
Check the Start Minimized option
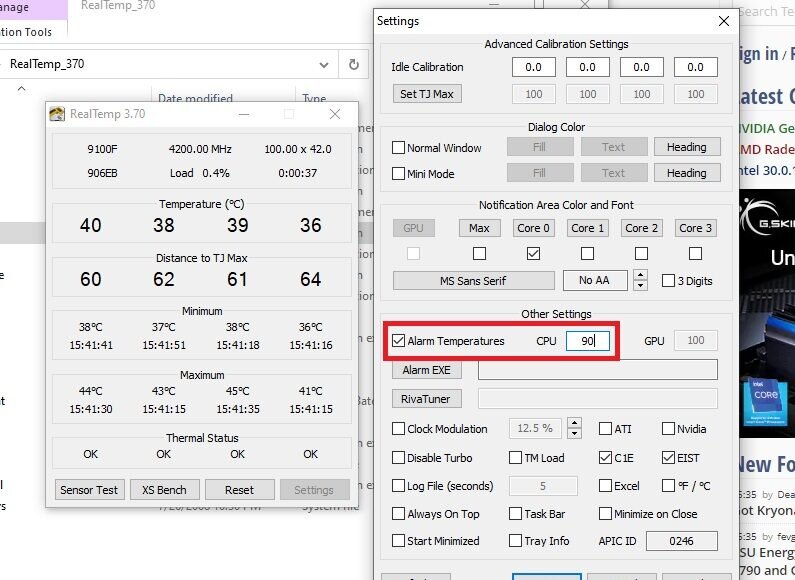[399, 540]
